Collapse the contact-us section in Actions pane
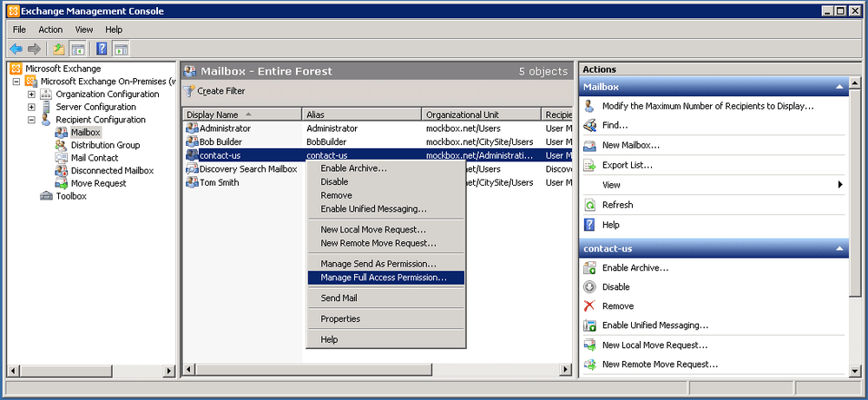 point(839,249)
